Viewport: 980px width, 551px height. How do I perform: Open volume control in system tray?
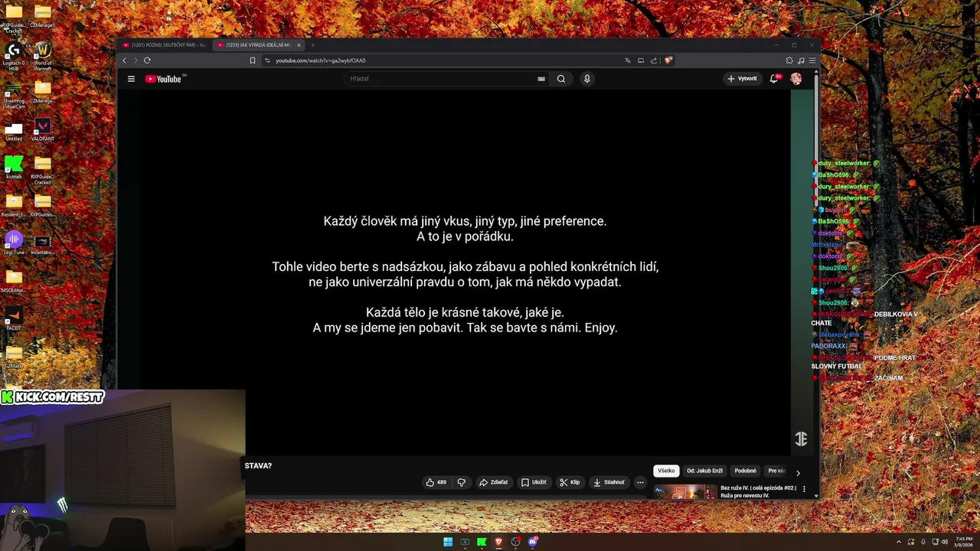(x=945, y=542)
